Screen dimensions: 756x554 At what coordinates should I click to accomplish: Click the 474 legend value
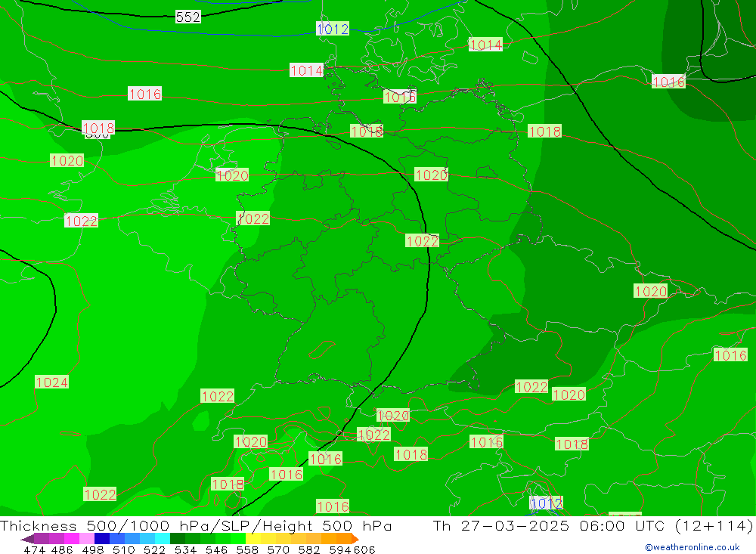coord(34,549)
